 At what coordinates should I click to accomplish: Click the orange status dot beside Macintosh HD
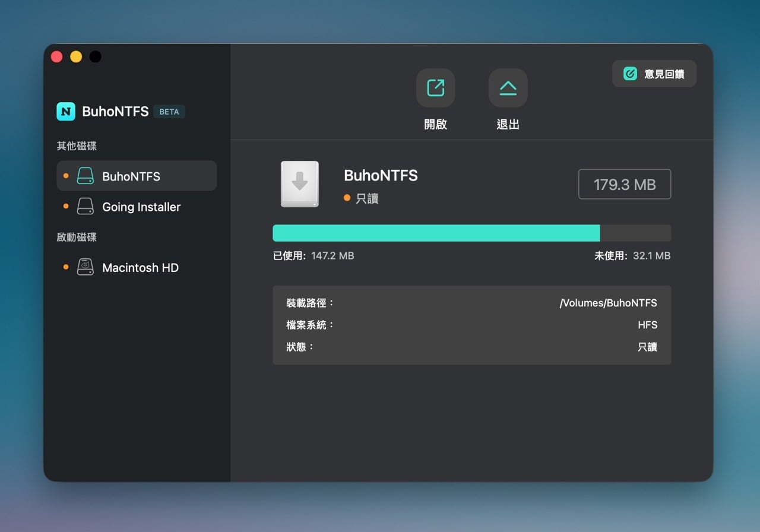point(66,267)
